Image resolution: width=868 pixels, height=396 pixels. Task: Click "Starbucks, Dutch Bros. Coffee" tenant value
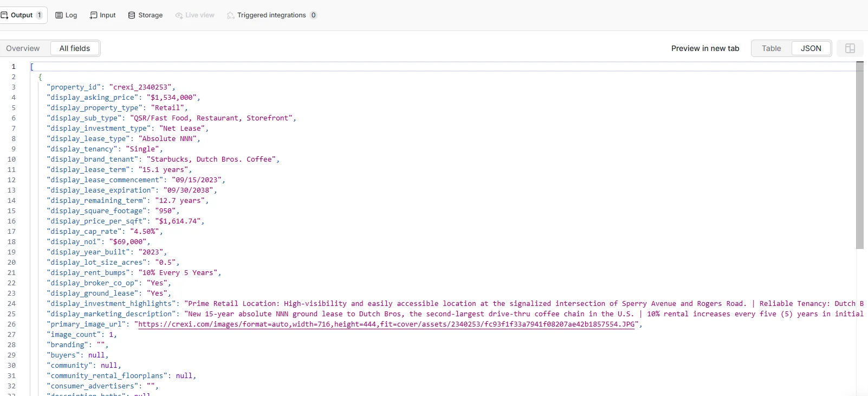211,159
